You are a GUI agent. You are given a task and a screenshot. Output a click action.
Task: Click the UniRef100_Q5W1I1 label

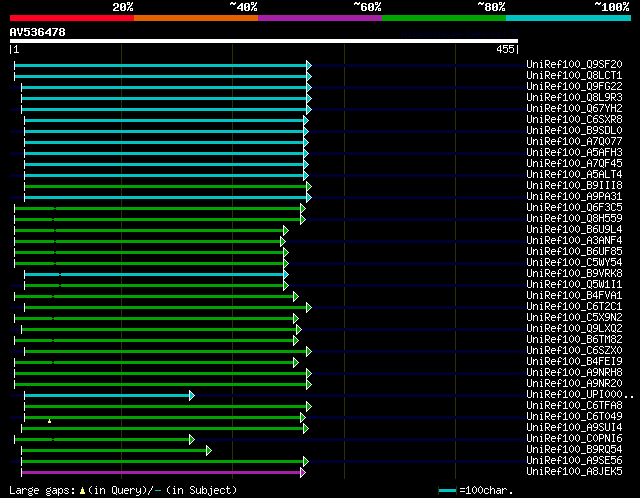point(574,285)
